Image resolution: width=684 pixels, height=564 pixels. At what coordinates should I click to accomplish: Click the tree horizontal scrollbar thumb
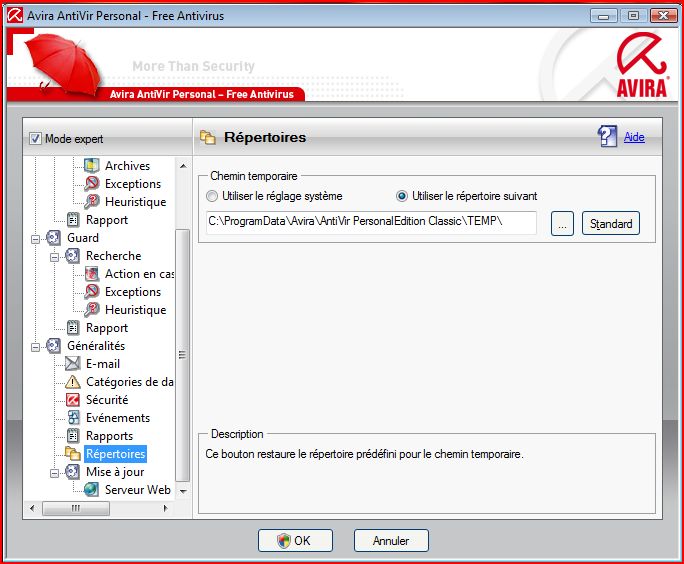[x=76, y=508]
